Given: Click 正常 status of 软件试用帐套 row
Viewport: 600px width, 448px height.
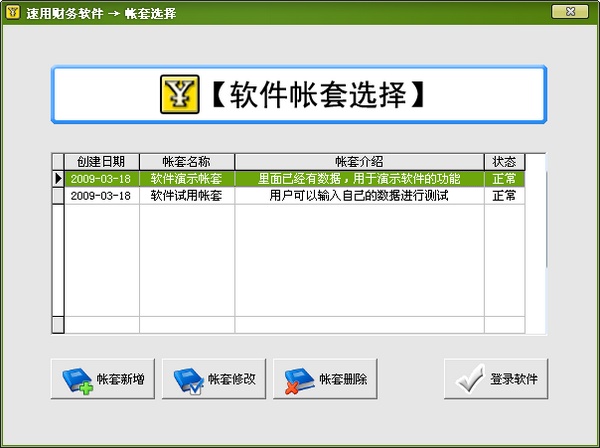Looking at the screenshot, I should [x=504, y=195].
